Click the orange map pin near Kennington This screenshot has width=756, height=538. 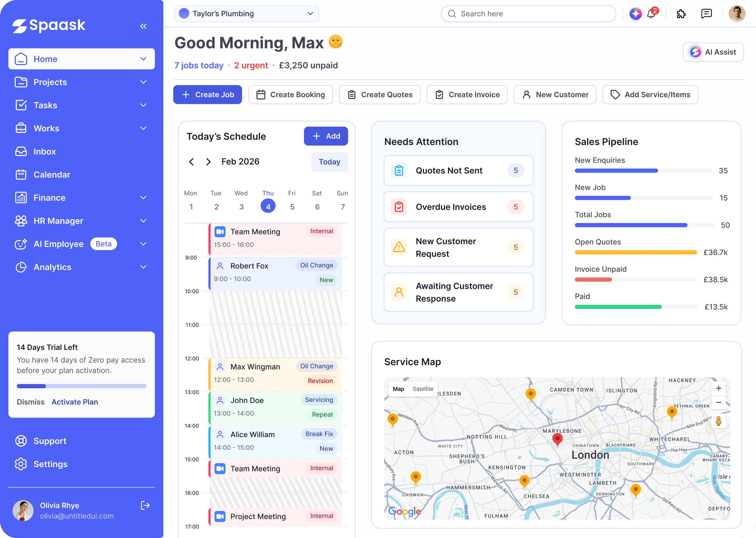point(635,490)
